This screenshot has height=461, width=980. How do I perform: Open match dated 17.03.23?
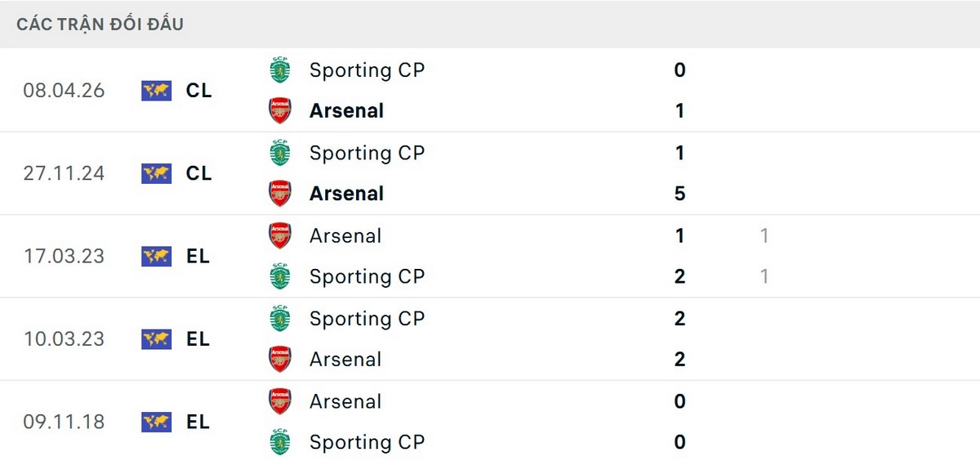(65, 256)
